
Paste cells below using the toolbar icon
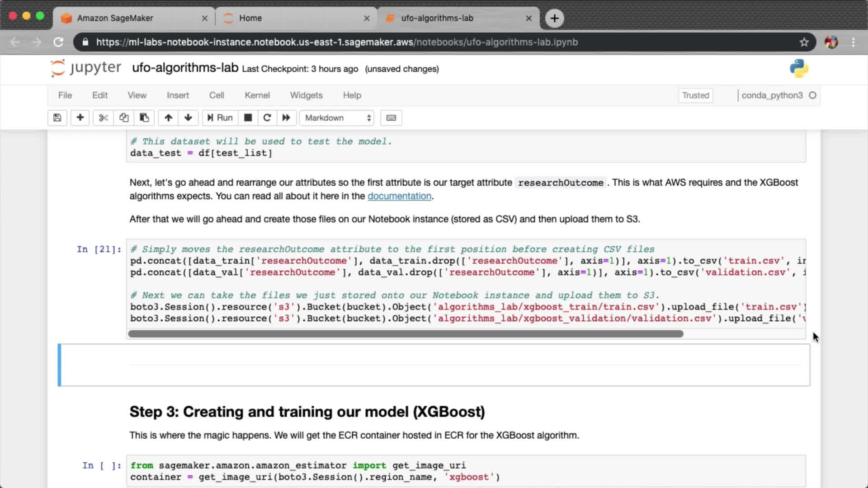(x=144, y=118)
